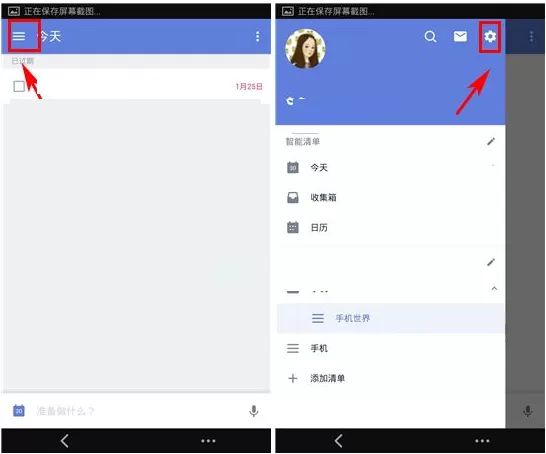Image resolution: width=546 pixels, height=454 pixels.
Task: Edit 智能清单 with the pencil icon
Action: click(491, 141)
